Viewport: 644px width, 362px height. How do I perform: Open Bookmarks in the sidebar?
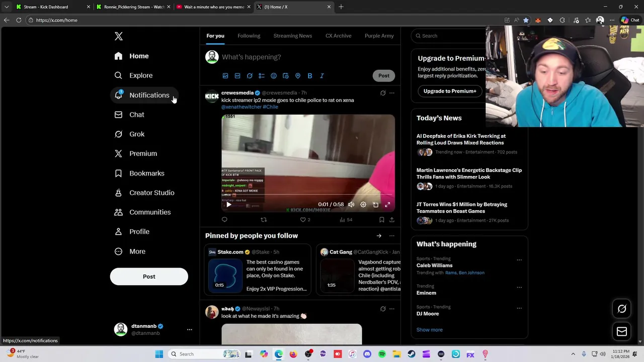[140, 173]
